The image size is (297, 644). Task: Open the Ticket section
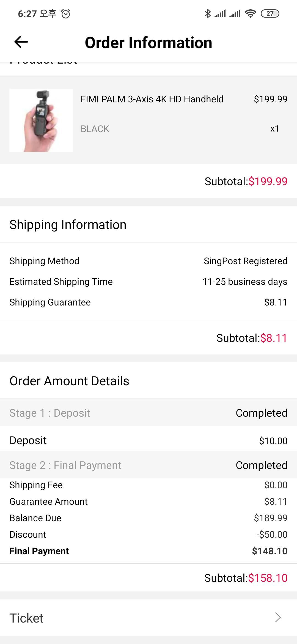point(27,618)
